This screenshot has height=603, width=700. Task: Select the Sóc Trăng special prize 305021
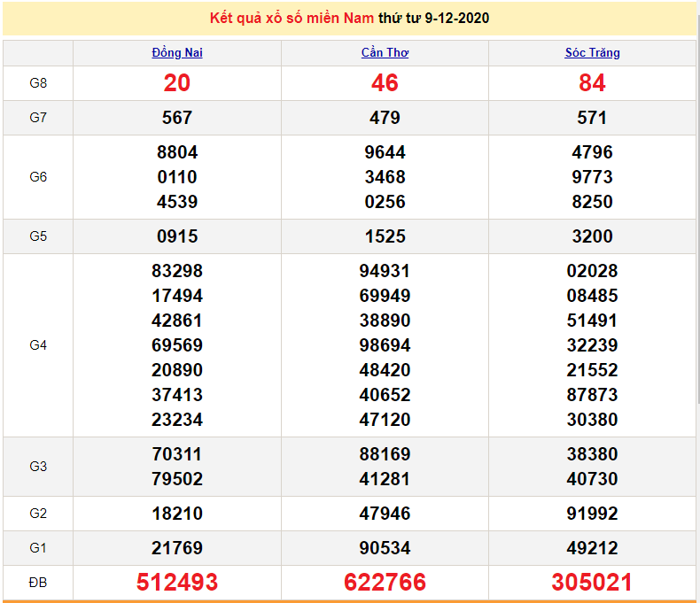pyautogui.click(x=592, y=582)
